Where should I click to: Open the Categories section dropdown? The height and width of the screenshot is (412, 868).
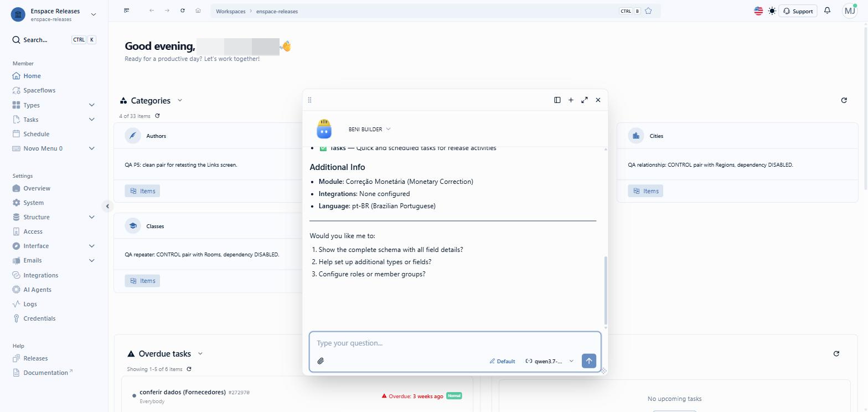pos(179,100)
